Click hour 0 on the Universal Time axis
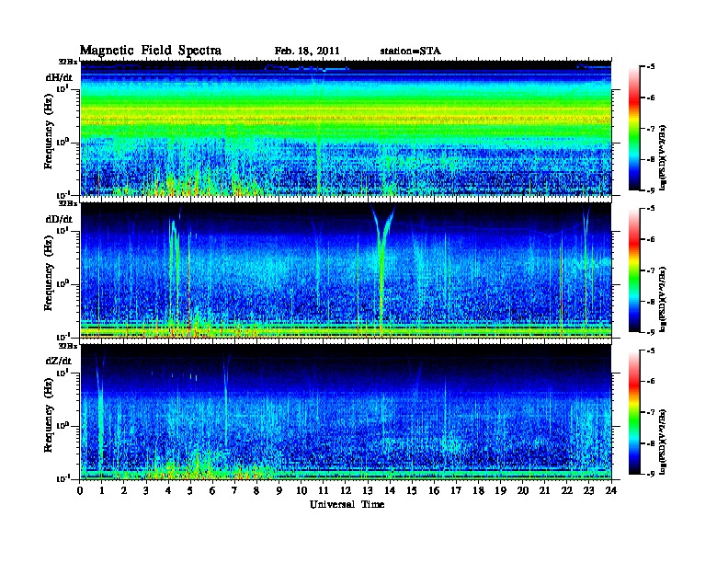 coord(80,491)
